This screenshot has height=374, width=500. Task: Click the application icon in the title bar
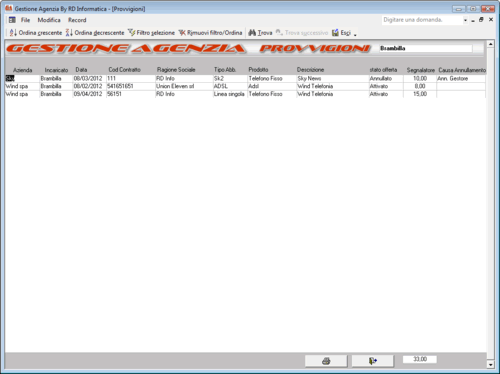(8, 8)
